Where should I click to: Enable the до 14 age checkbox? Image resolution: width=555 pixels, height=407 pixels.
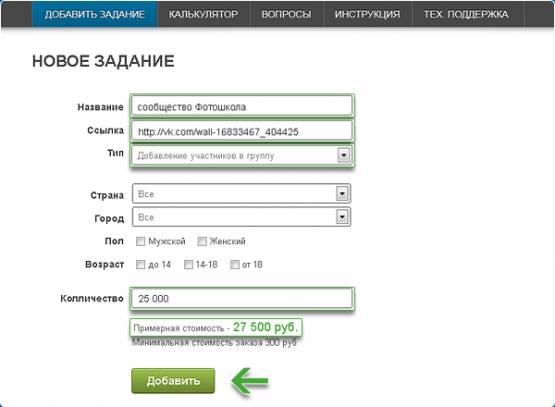click(x=141, y=264)
